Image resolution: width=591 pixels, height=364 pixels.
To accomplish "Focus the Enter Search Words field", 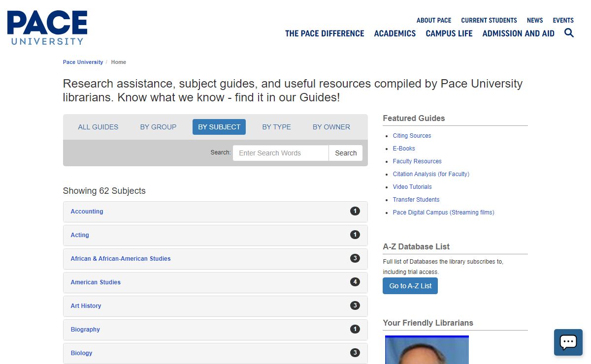I will pyautogui.click(x=281, y=153).
